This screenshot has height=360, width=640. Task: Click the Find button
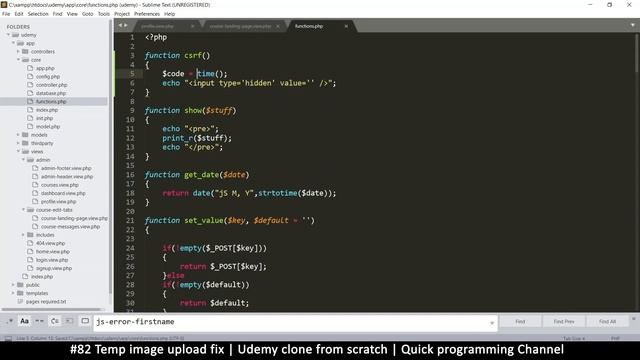coord(520,322)
